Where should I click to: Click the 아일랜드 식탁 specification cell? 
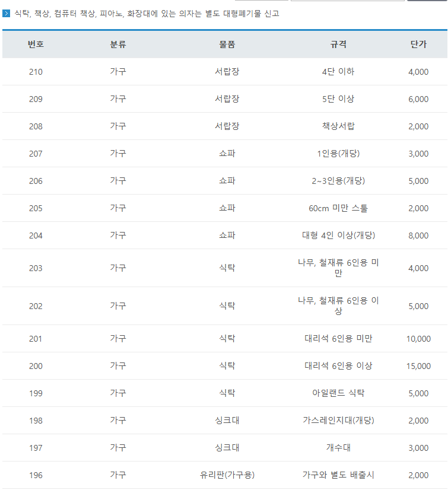338,393
